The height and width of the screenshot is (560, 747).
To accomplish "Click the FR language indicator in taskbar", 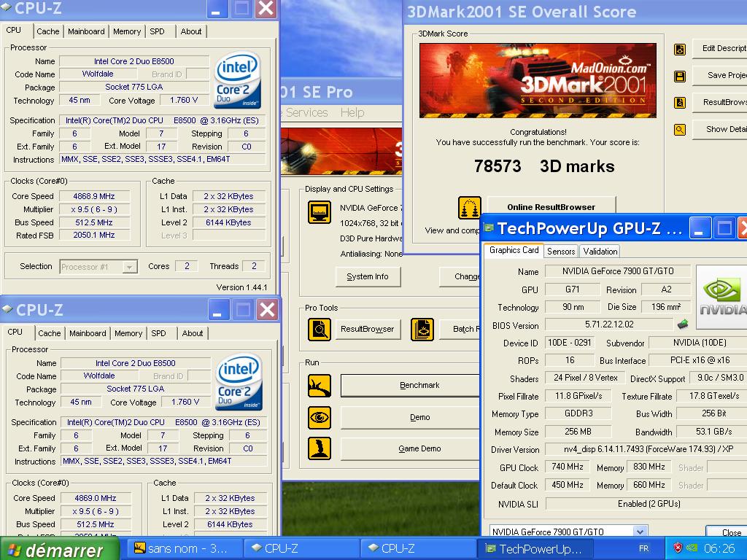I will coord(643,548).
